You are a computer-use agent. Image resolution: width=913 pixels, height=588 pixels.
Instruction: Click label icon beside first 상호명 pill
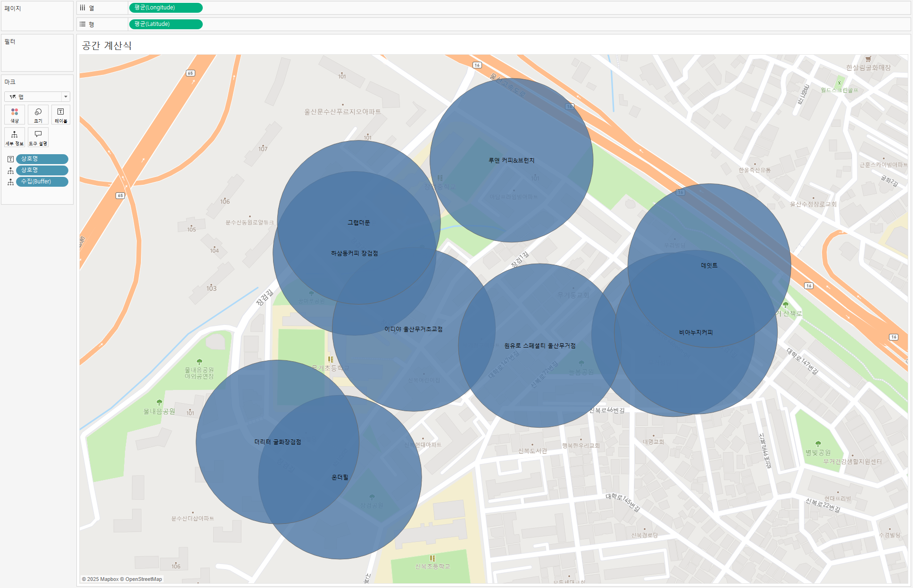[10, 159]
